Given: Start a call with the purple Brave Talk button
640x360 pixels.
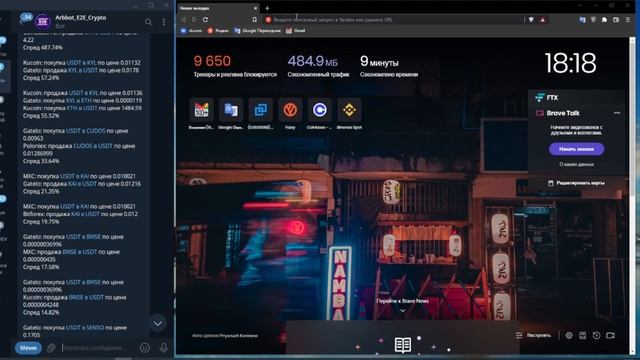Looking at the screenshot, I should (x=576, y=149).
